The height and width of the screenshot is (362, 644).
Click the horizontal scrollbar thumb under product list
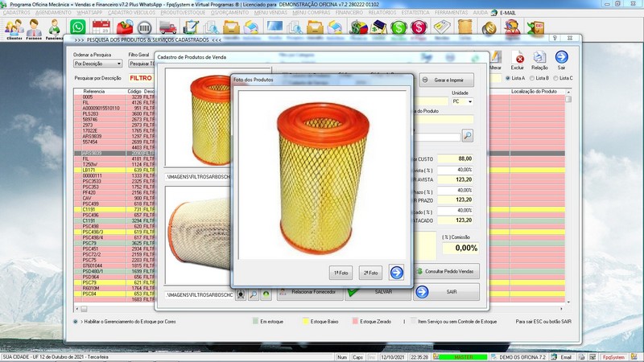click(x=84, y=309)
